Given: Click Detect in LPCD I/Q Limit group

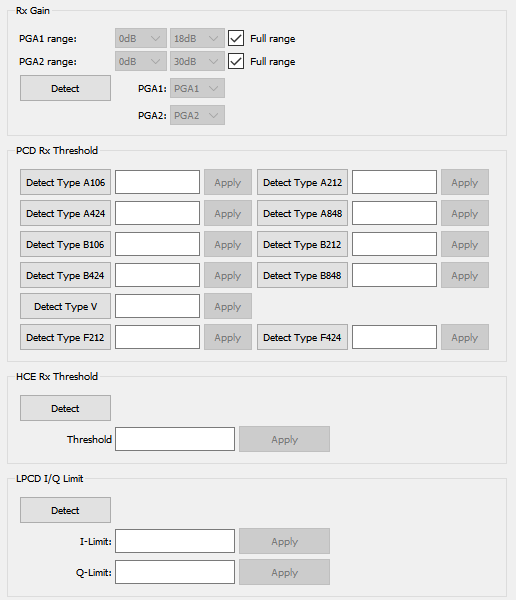Looking at the screenshot, I should tap(65, 510).
